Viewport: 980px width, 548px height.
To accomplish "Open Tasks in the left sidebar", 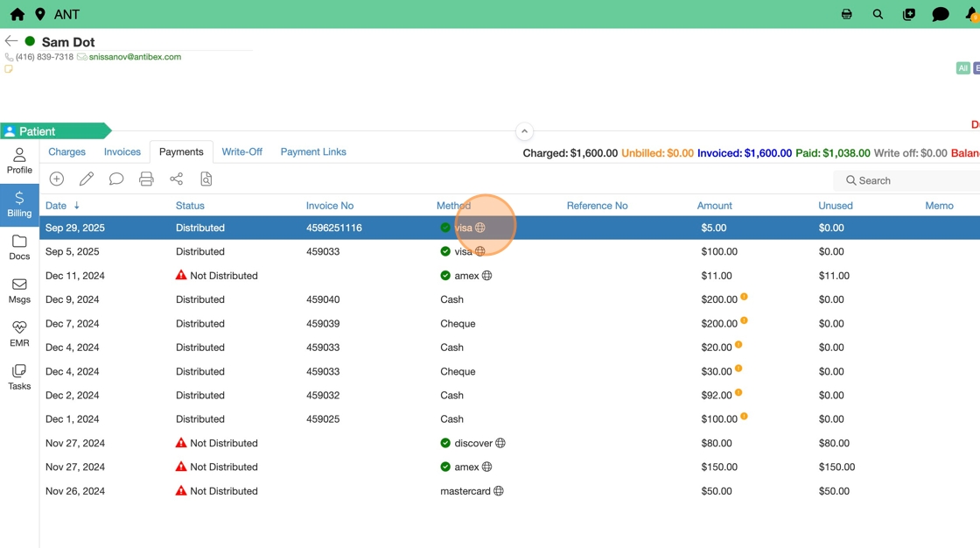I will (x=19, y=377).
